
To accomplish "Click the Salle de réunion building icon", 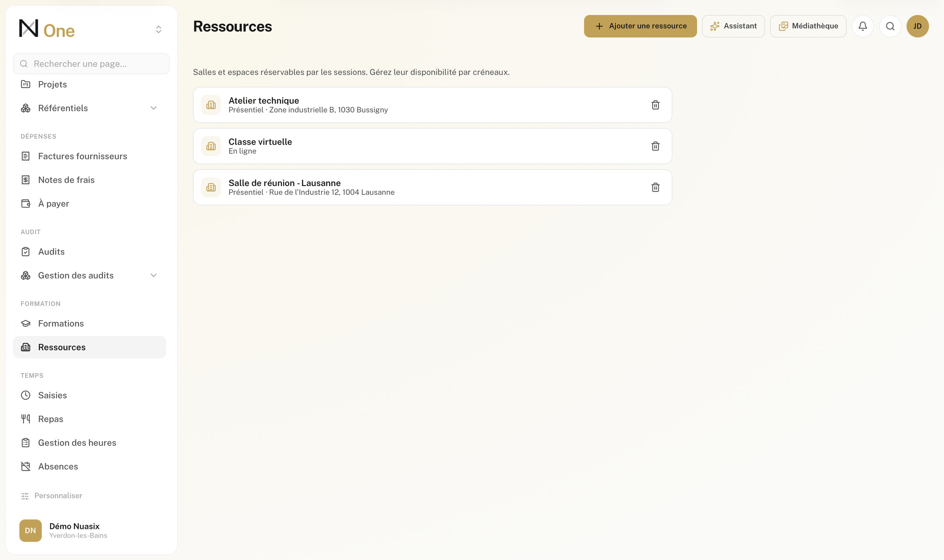I will (211, 188).
